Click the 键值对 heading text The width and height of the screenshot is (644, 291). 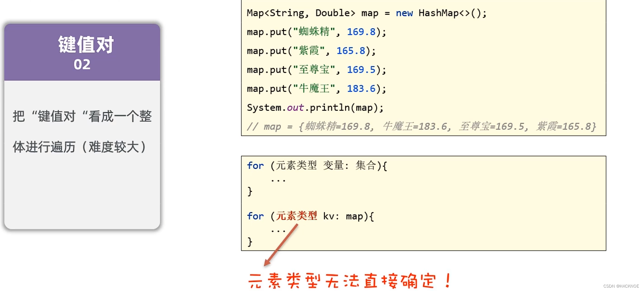tap(86, 44)
